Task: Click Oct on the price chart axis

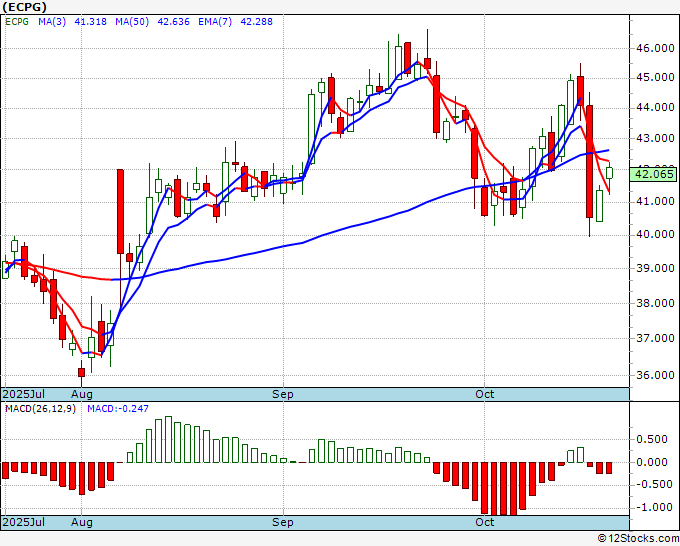Action: coord(484,394)
